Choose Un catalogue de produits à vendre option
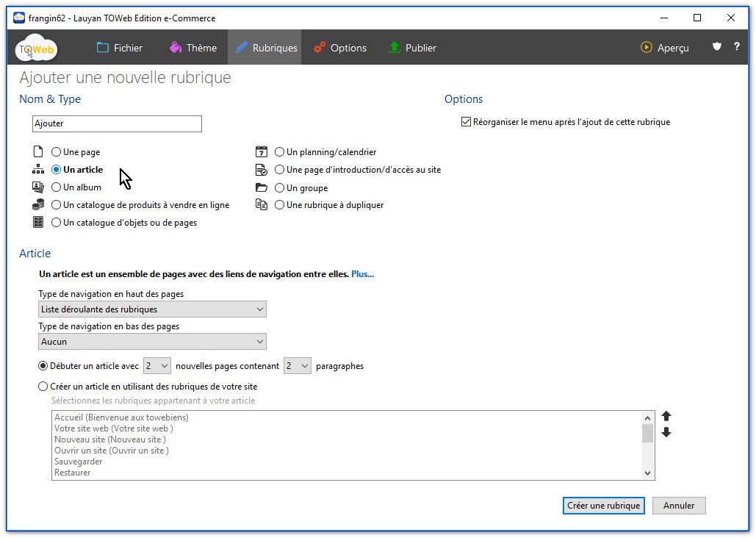 click(57, 205)
